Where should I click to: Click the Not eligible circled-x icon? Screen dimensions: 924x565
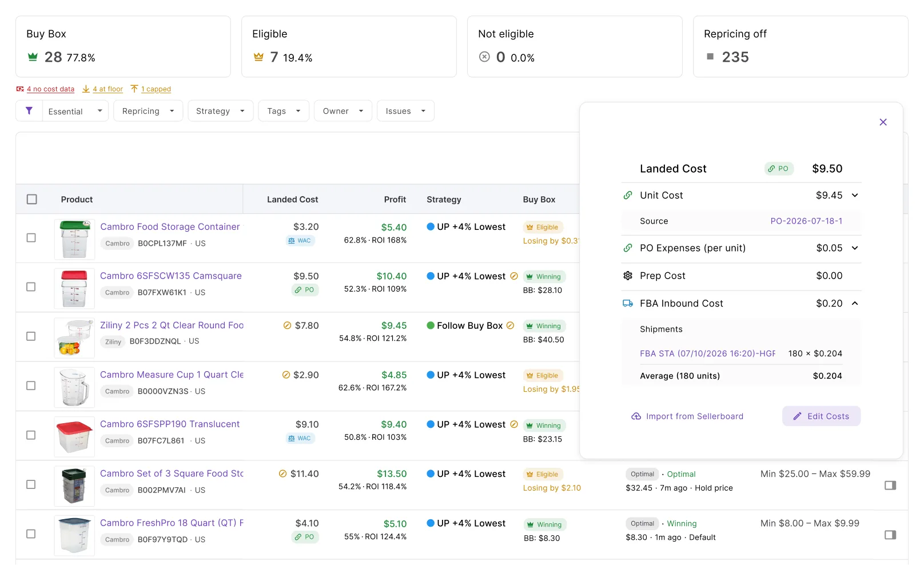coord(484,57)
